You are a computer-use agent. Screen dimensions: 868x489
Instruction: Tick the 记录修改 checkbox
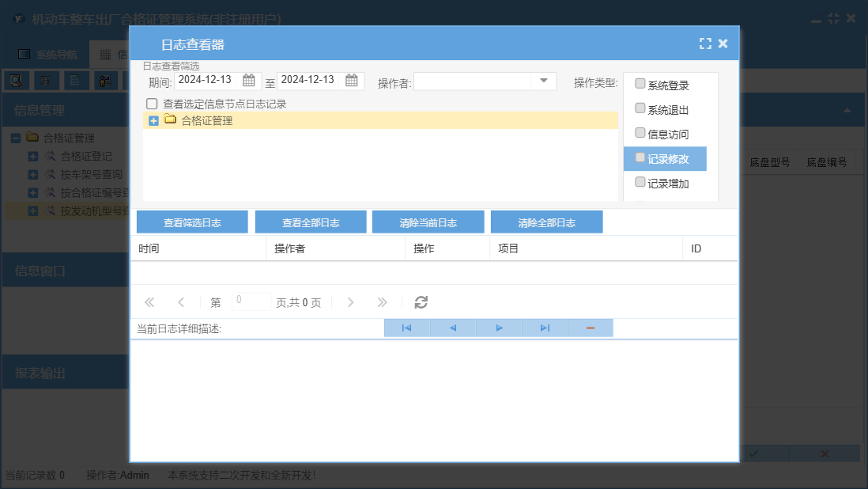(640, 157)
